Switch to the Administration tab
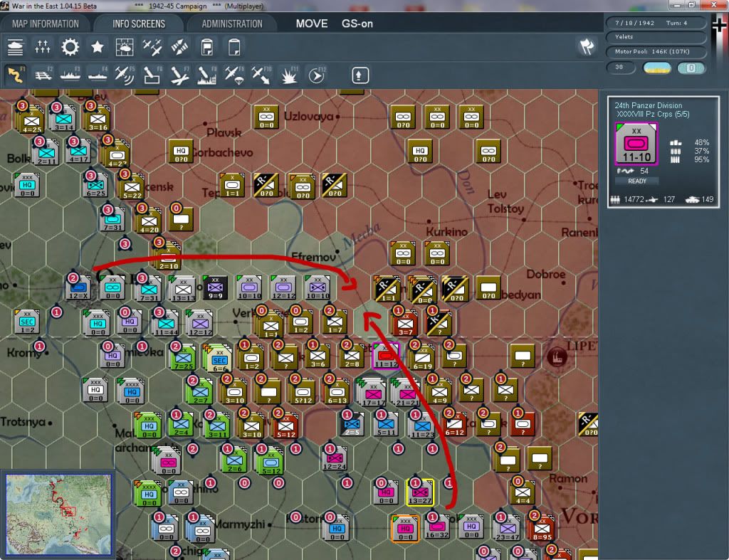The width and height of the screenshot is (729, 560). (x=232, y=24)
